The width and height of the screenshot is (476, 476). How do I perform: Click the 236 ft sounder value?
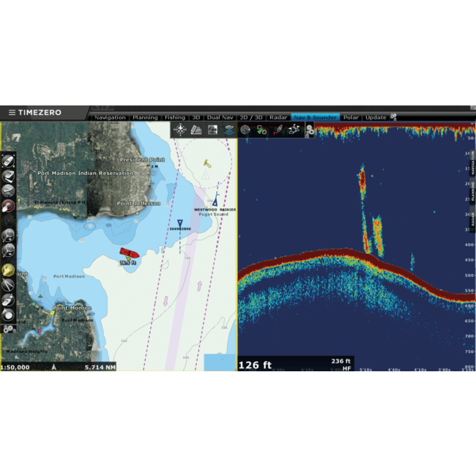(x=341, y=361)
